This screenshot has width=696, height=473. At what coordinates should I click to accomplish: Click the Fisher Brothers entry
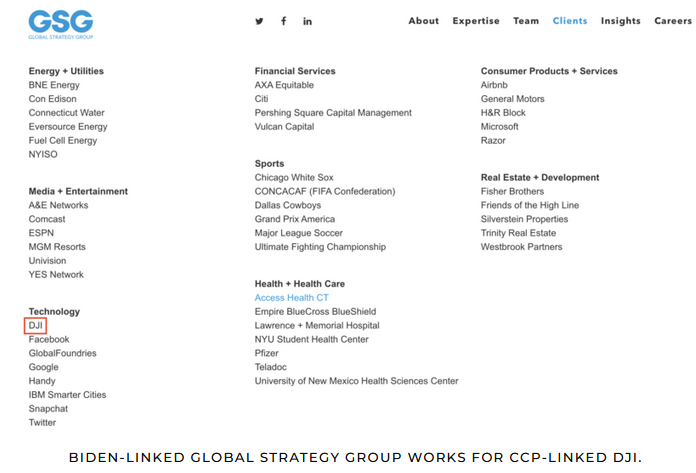click(x=512, y=192)
